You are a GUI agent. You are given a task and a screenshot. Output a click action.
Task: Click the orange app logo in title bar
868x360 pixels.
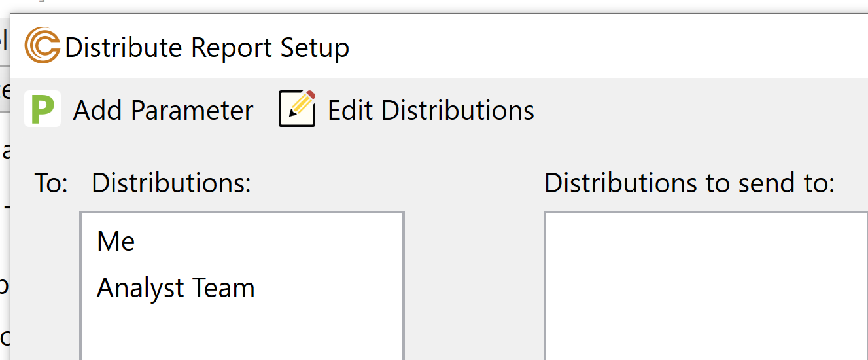(43, 46)
